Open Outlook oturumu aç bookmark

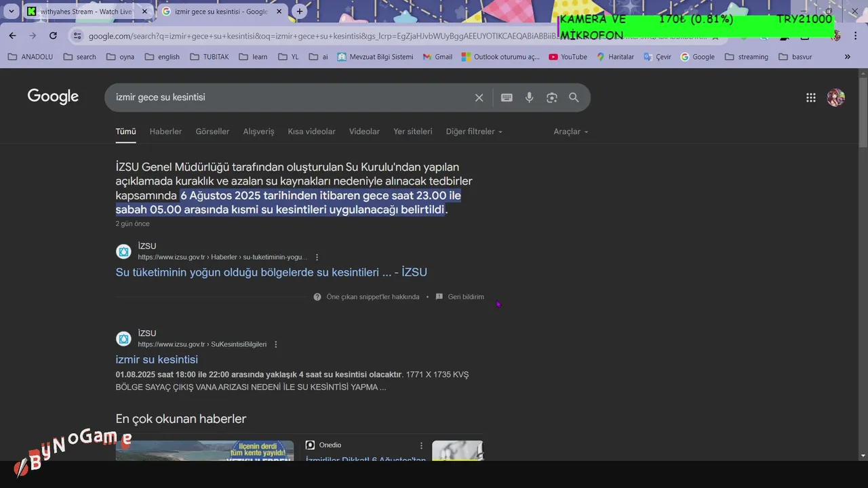click(x=500, y=57)
